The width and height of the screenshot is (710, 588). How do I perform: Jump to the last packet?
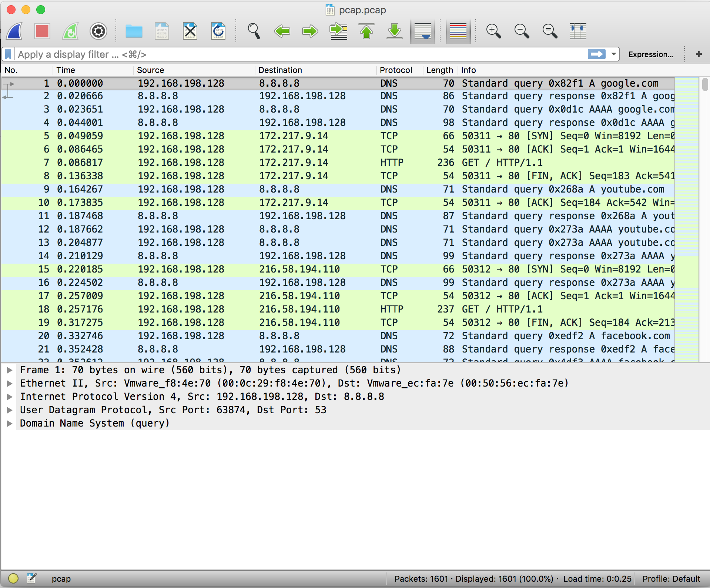click(394, 31)
